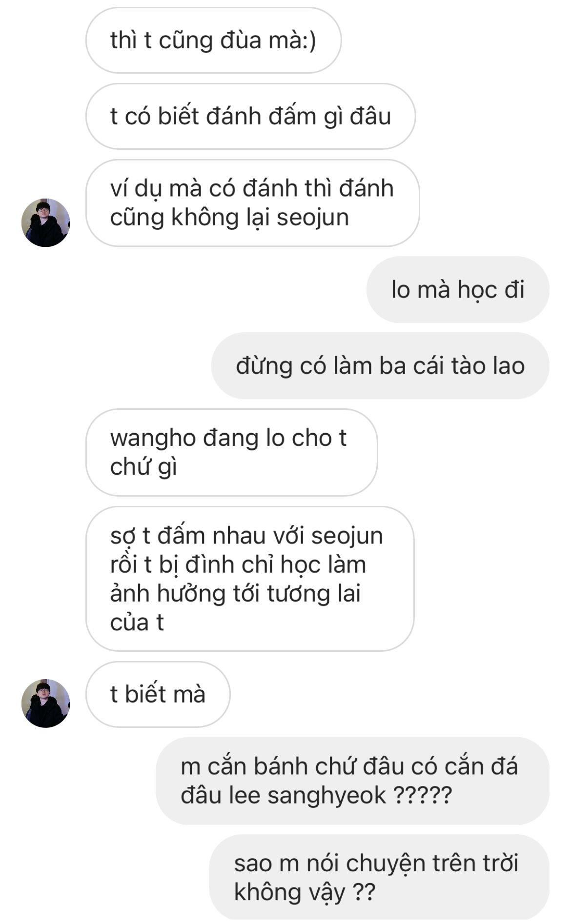The image size is (571, 924).
Task: Select the message ending with "cũng không lại seojun"
Action: pos(252,203)
